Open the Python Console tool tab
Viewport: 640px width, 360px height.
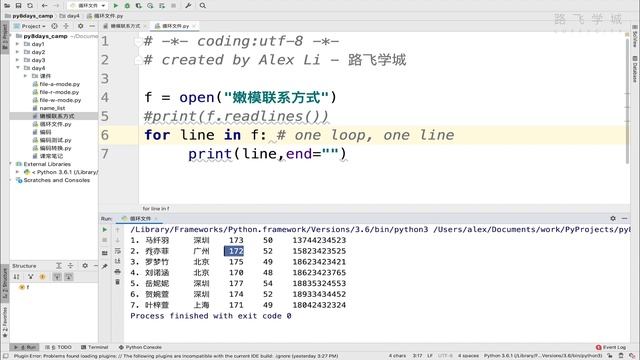(140, 347)
